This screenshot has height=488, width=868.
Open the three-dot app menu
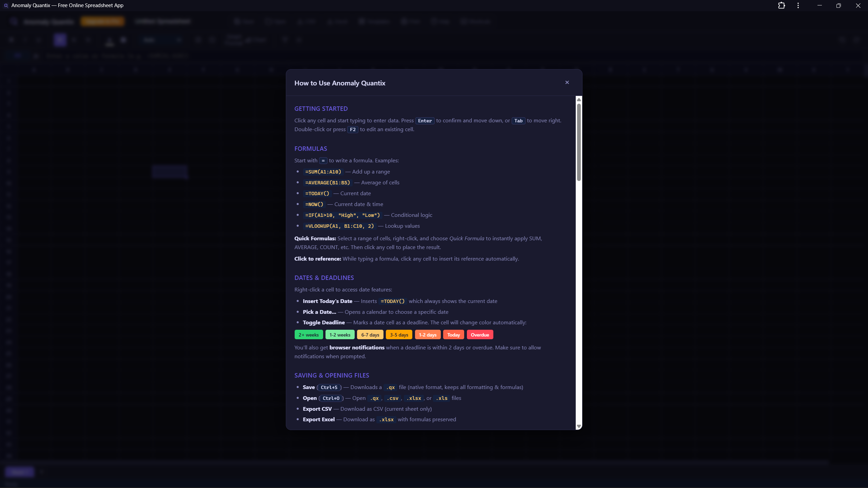798,5
